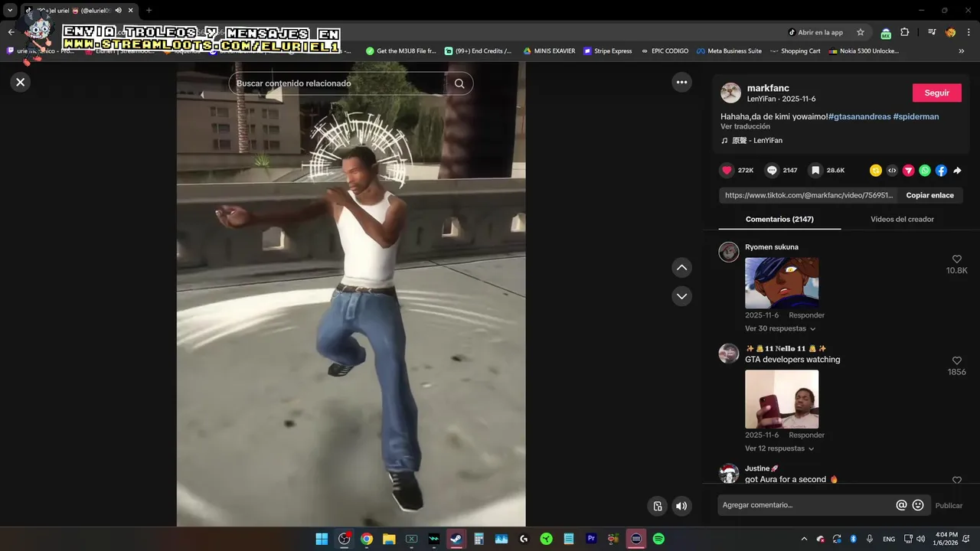
Task: Open the MINIS EXAVIER bookmark
Action: click(x=549, y=51)
